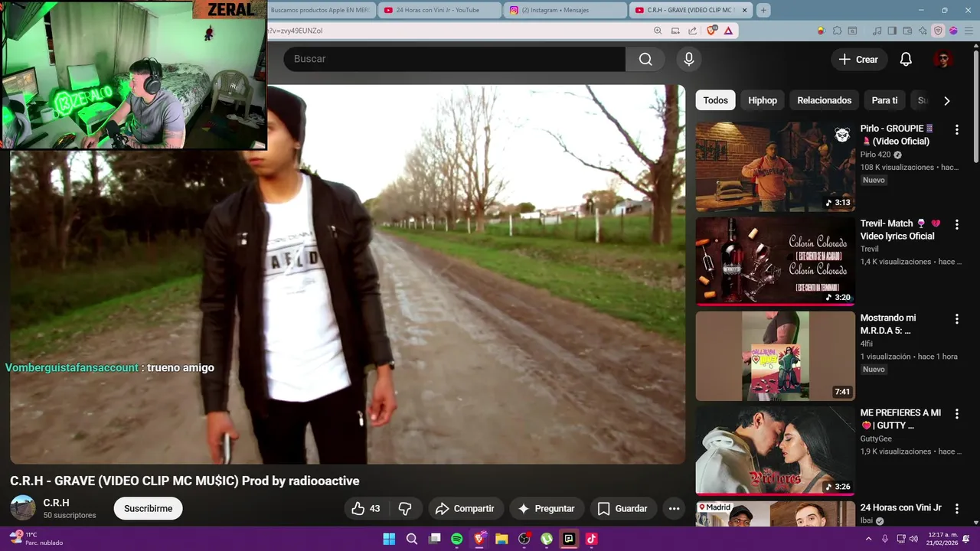Start voice search with the microphone icon
Screen dimensions: 980x551
point(689,59)
